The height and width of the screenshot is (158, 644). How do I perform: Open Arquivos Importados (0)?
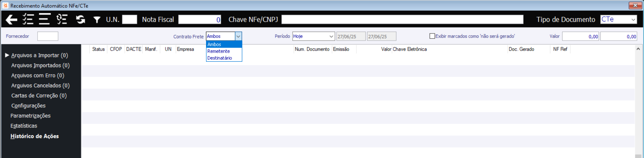(40, 65)
